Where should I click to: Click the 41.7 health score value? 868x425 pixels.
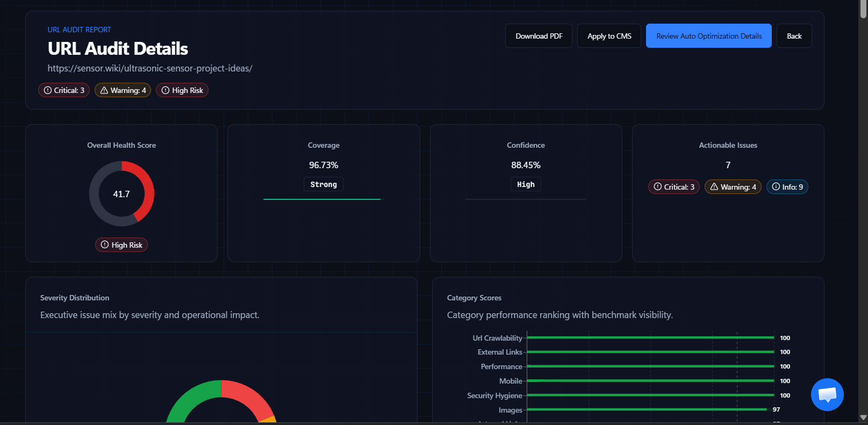pos(121,194)
